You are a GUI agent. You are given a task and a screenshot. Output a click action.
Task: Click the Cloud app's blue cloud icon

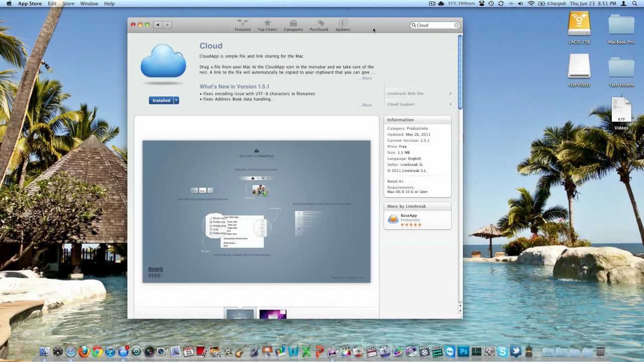point(164,62)
